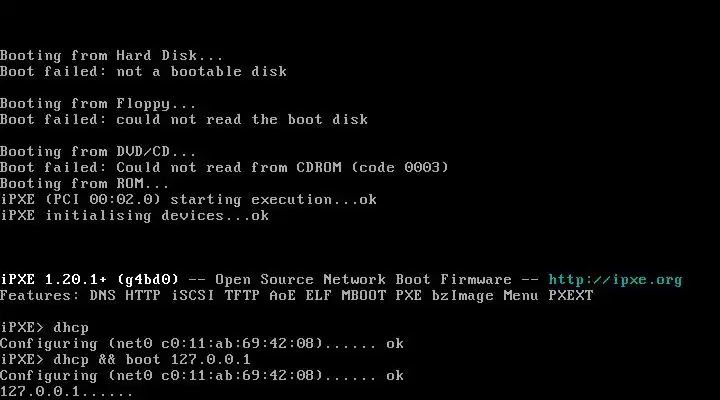Select the 'Booting from Hard Disk...' line
Screen dimensions: 720x400
coord(112,56)
